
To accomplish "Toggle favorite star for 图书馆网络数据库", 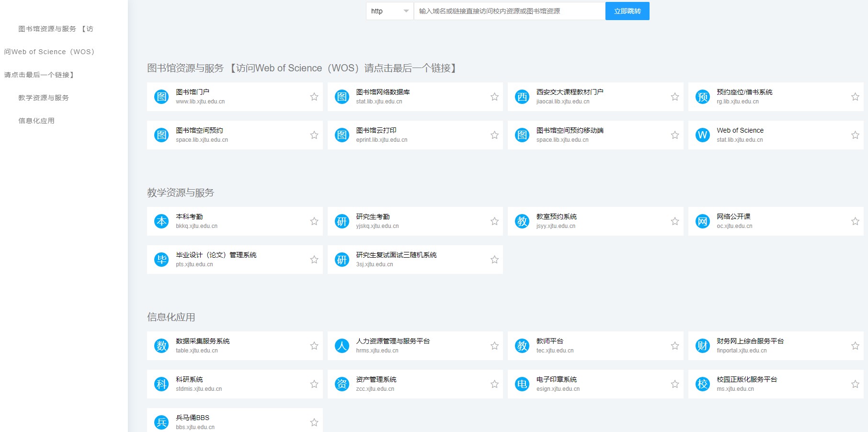I will (495, 97).
